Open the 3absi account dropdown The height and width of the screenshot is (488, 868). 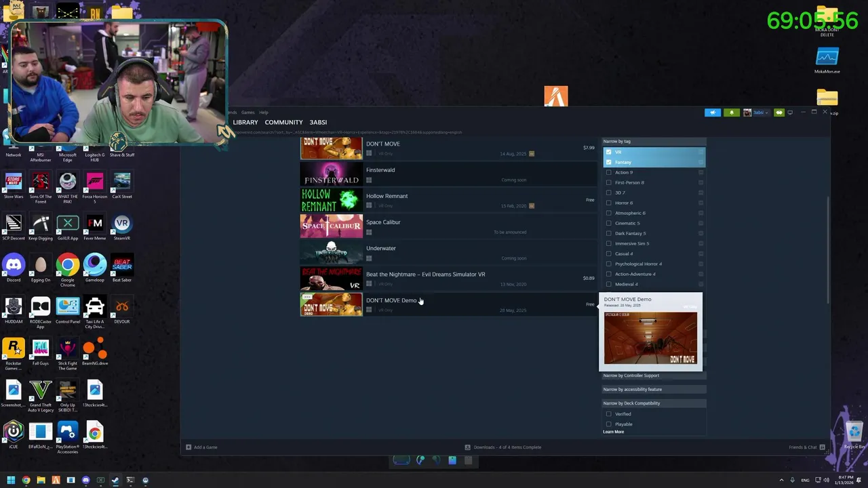pyautogui.click(x=757, y=113)
